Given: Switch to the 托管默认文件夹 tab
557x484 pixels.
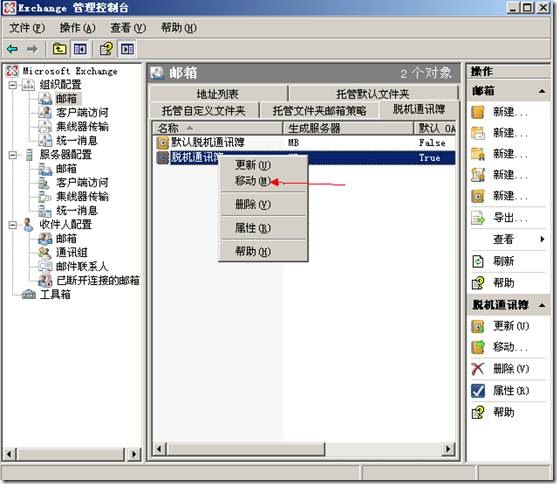Looking at the screenshot, I should [x=373, y=94].
